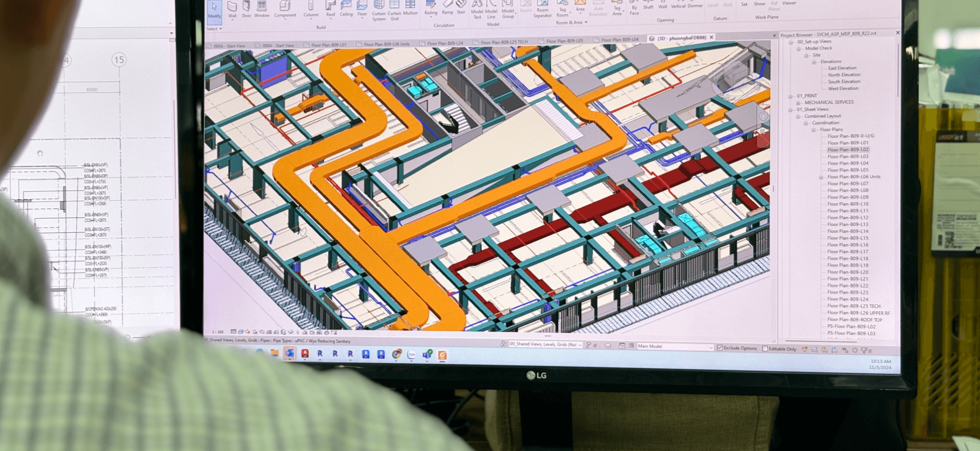The height and width of the screenshot is (451, 980).
Task: Set the work plane
Action: coord(744,4)
